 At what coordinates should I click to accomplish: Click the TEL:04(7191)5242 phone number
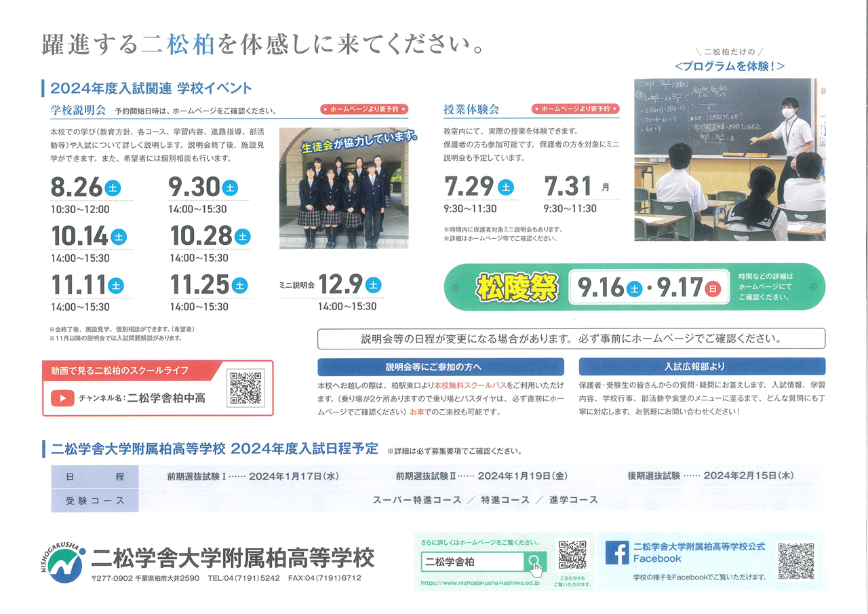pyautogui.click(x=244, y=579)
